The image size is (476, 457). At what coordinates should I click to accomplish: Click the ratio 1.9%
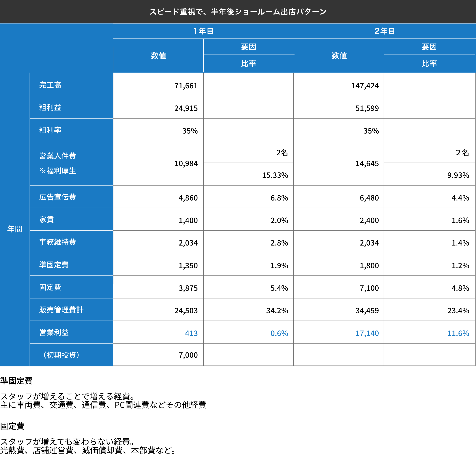click(279, 266)
